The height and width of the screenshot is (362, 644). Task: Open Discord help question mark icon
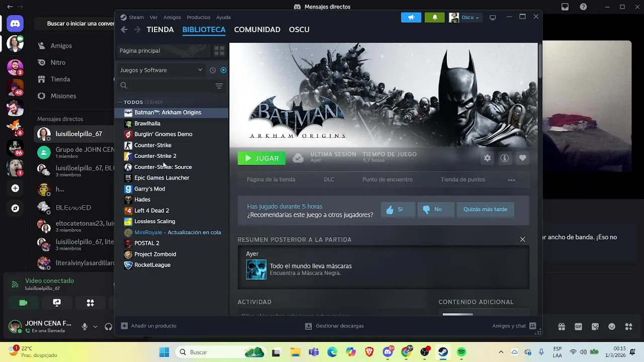pos(583,7)
